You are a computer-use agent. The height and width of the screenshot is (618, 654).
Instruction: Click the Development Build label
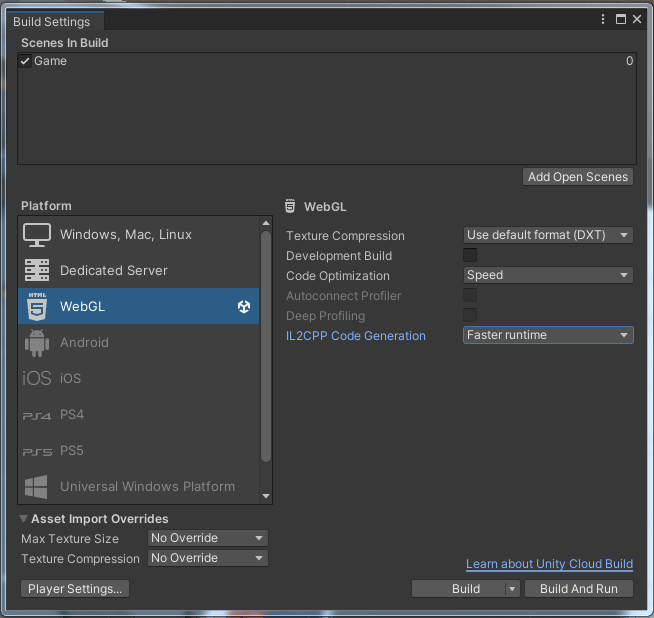(339, 256)
